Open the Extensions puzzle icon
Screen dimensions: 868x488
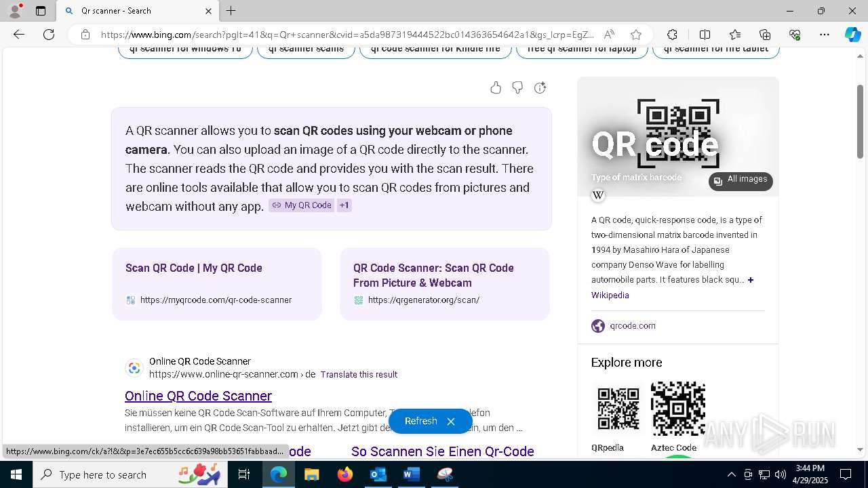[x=672, y=35]
